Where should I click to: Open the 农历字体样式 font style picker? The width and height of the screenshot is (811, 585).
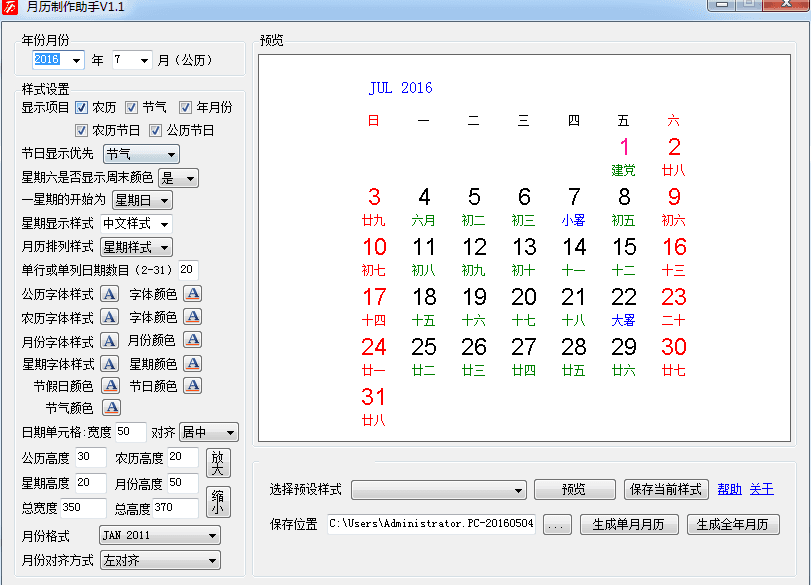[110, 317]
